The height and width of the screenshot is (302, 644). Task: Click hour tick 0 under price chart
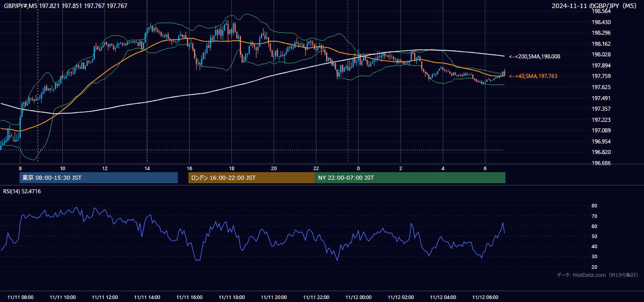click(358, 168)
